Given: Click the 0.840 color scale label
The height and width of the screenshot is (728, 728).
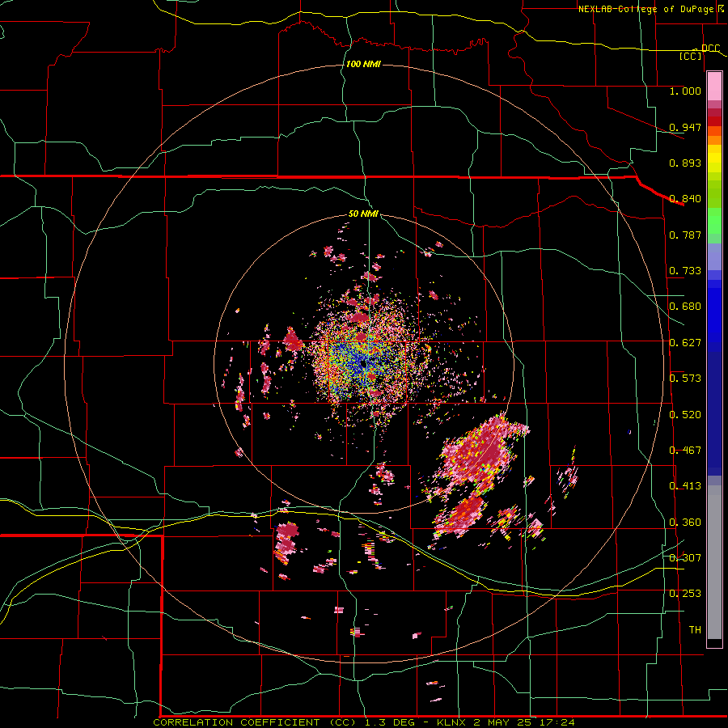Looking at the screenshot, I should (685, 199).
